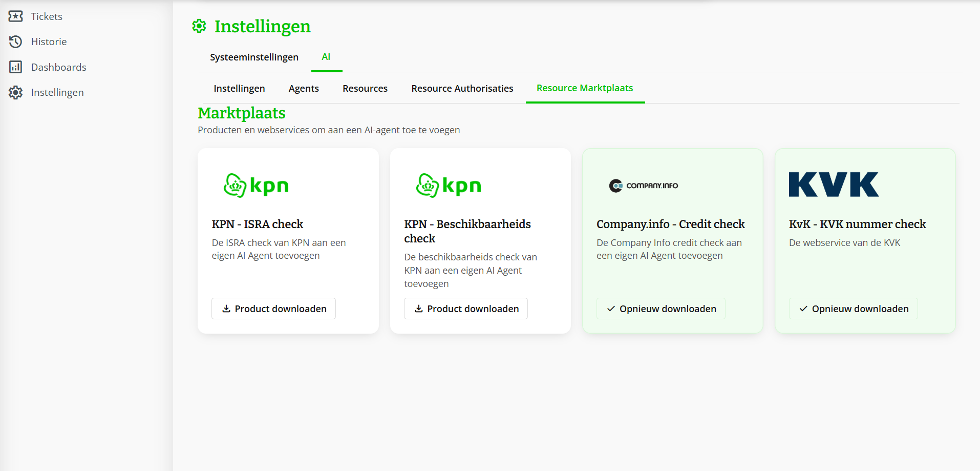Switch to Resources sub-tab
980x471 pixels.
tap(365, 88)
